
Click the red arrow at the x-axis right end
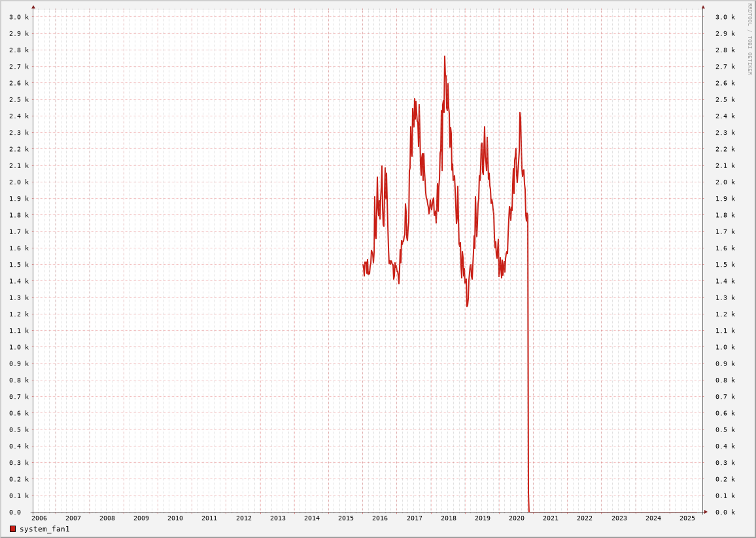point(706,512)
